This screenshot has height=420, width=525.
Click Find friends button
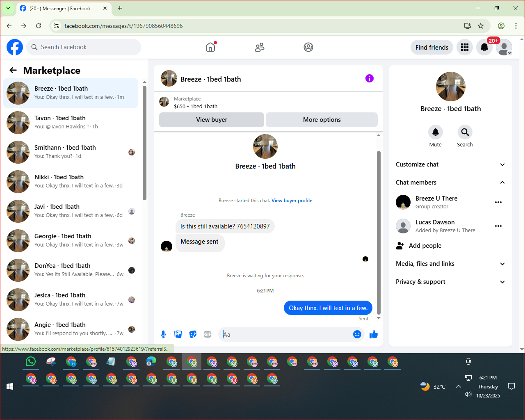pos(432,47)
